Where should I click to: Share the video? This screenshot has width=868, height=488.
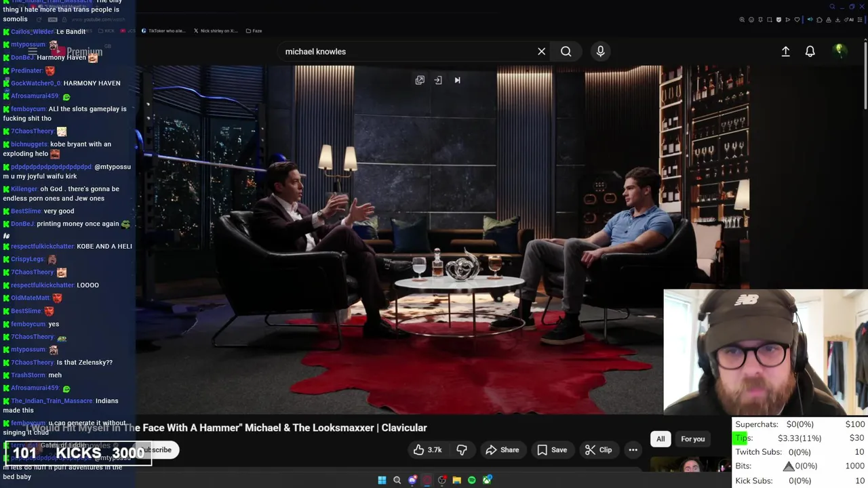click(502, 450)
